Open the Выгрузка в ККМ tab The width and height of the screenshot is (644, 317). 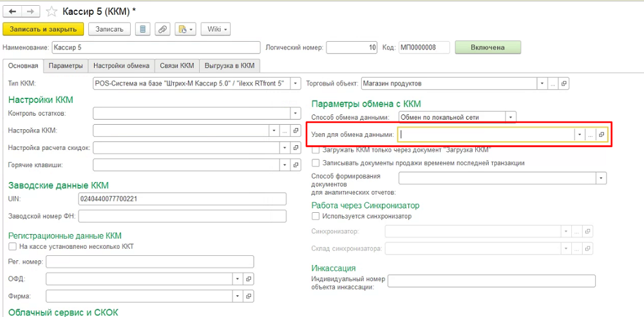click(x=229, y=66)
